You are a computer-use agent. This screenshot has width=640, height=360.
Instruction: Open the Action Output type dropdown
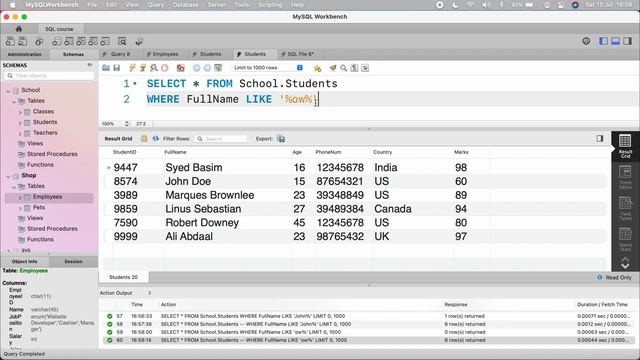point(149,293)
